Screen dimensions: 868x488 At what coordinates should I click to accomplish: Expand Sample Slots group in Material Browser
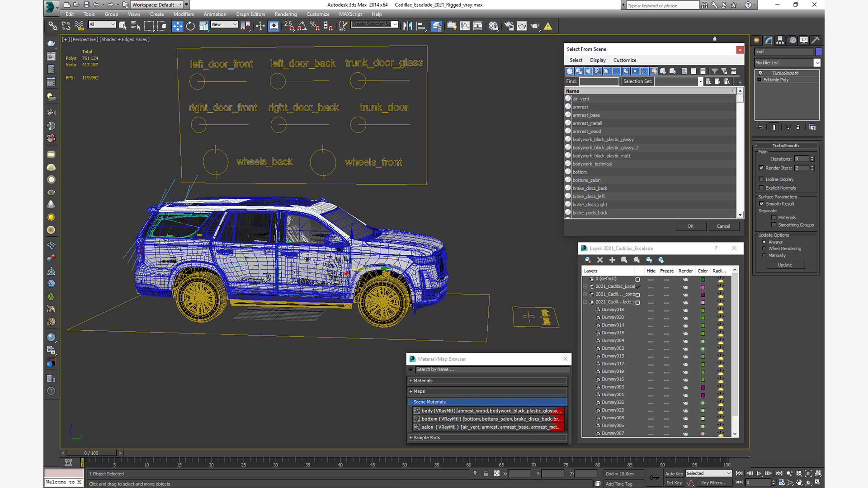pyautogui.click(x=487, y=438)
